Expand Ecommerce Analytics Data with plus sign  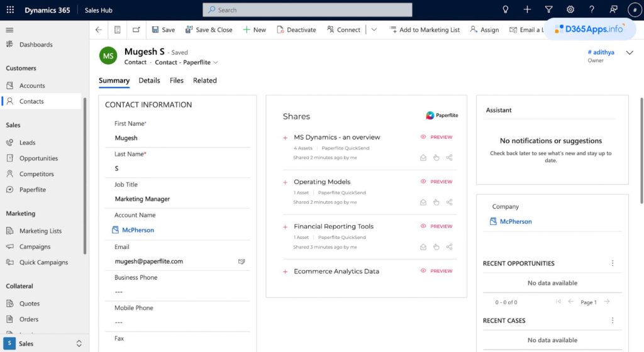(x=285, y=272)
